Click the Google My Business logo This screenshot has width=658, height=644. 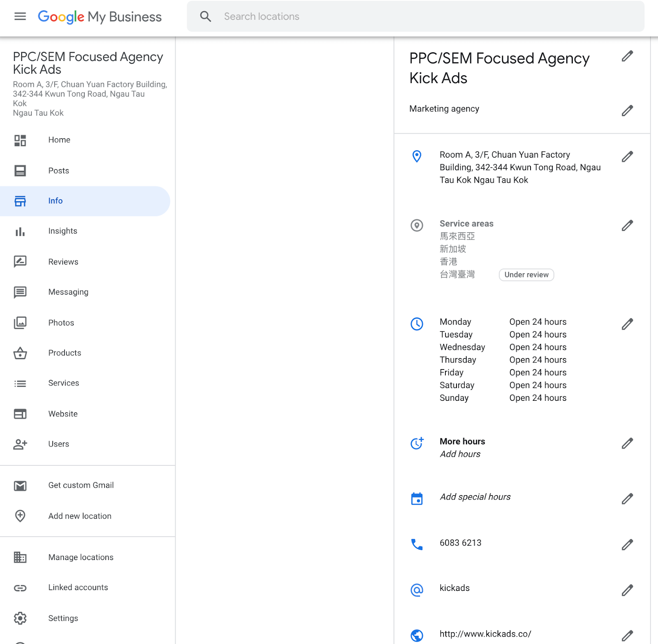[x=100, y=16]
